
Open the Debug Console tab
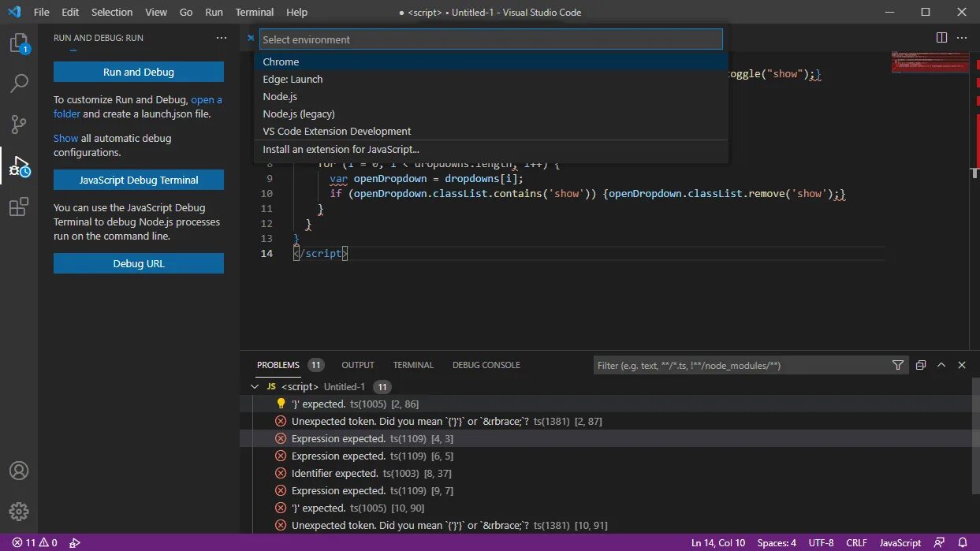pos(486,365)
